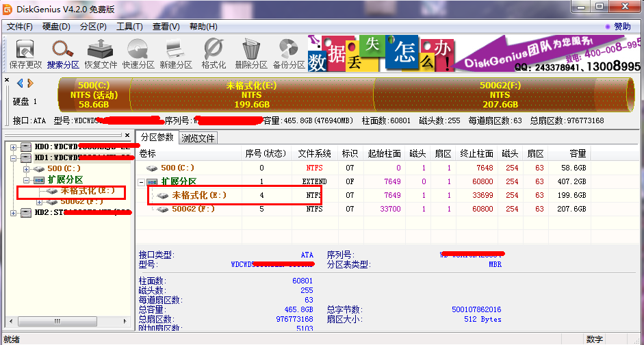The height and width of the screenshot is (345, 644).
Task: Switch to the 分区参数 tab
Action: click(x=157, y=137)
